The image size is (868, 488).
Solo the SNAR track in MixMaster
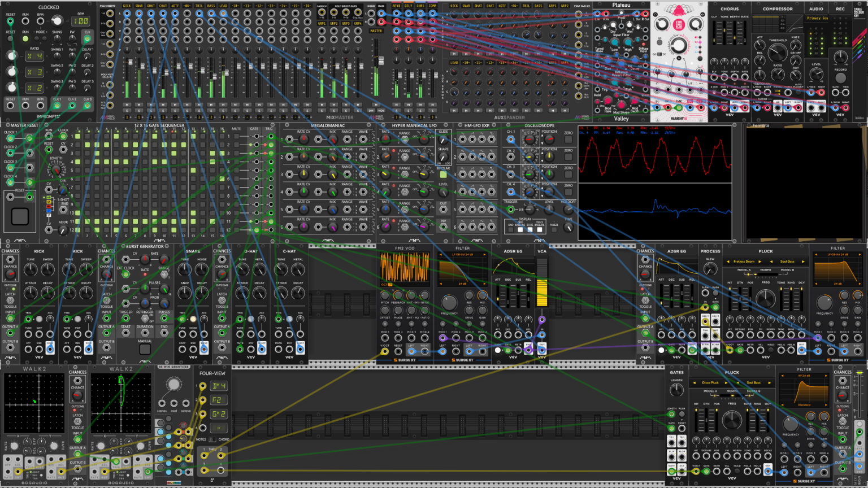(x=139, y=111)
